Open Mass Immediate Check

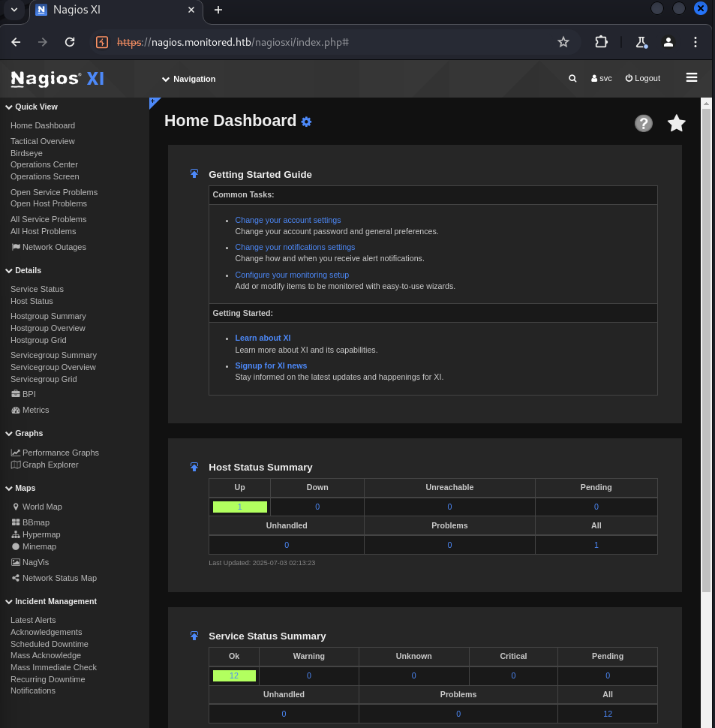point(53,667)
